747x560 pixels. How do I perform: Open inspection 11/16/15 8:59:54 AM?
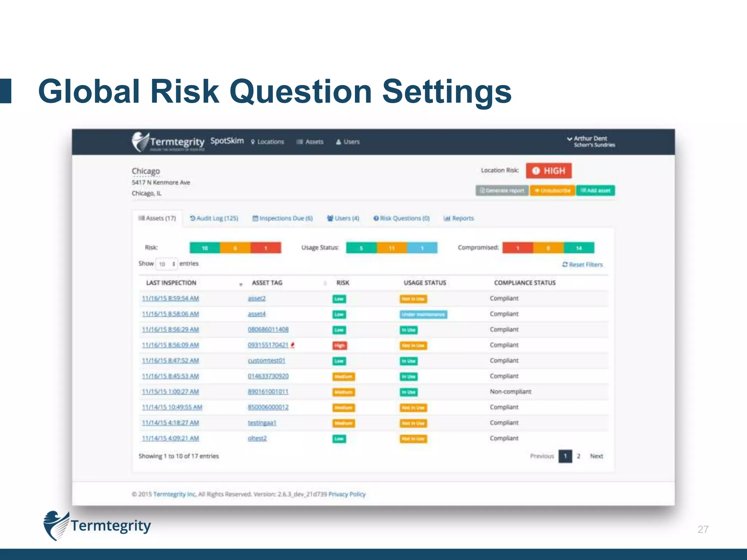click(x=170, y=298)
